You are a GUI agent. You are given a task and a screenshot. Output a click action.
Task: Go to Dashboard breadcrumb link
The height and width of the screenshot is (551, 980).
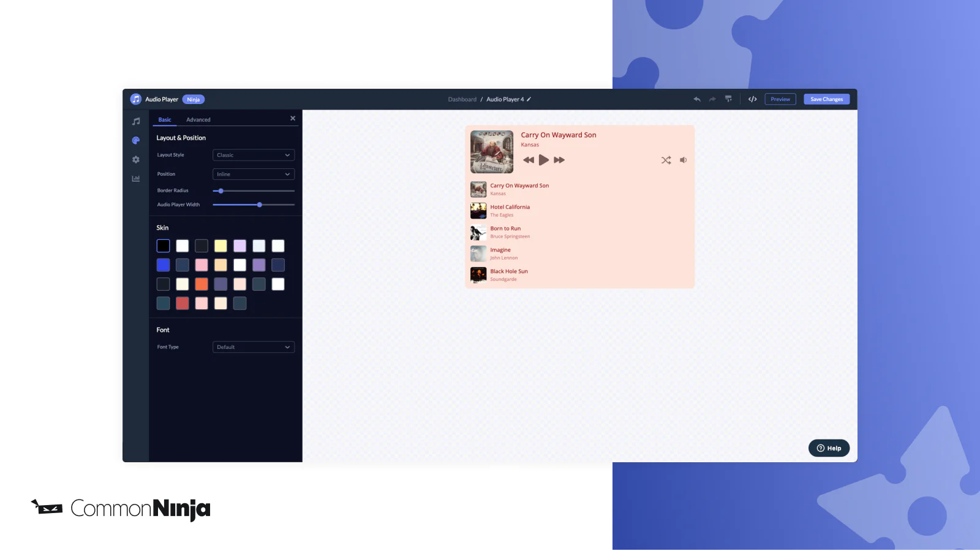[x=462, y=99]
